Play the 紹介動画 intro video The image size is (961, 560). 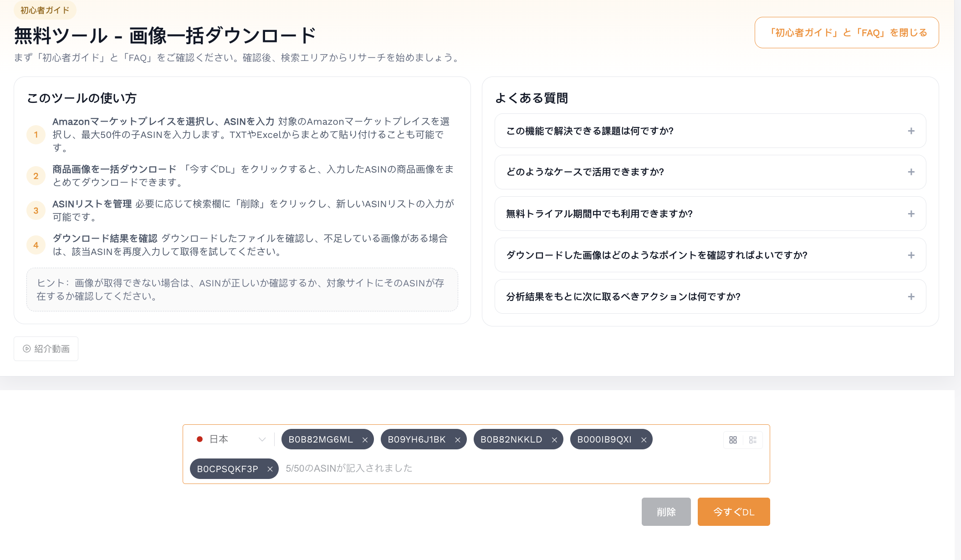(x=46, y=349)
